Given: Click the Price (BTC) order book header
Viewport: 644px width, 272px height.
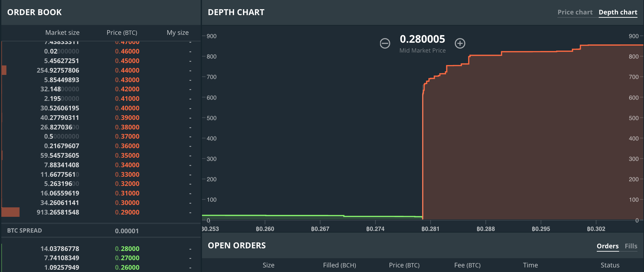Looking at the screenshot, I should (x=122, y=33).
